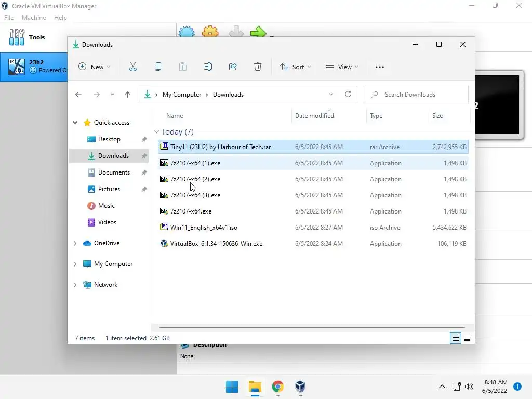Open the notification center badge

click(517, 387)
